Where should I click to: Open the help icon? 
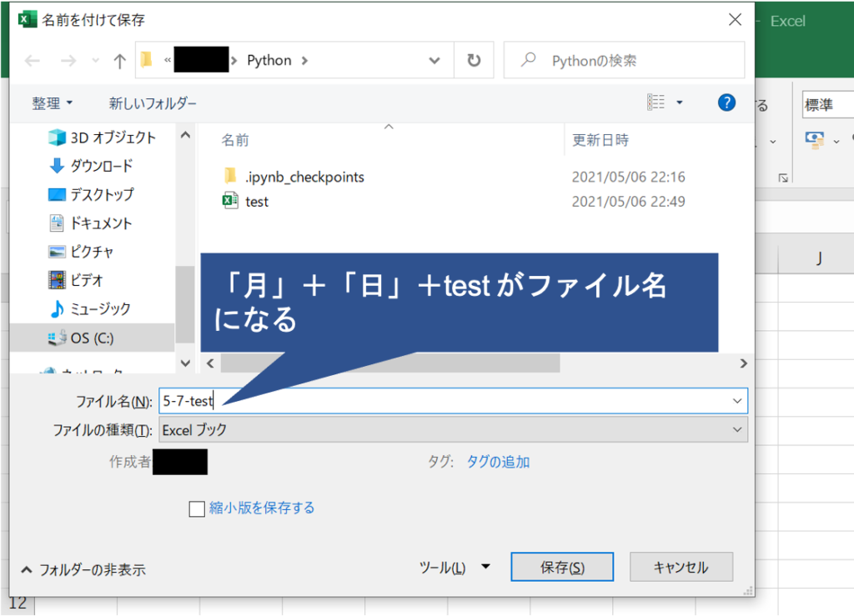click(x=726, y=103)
